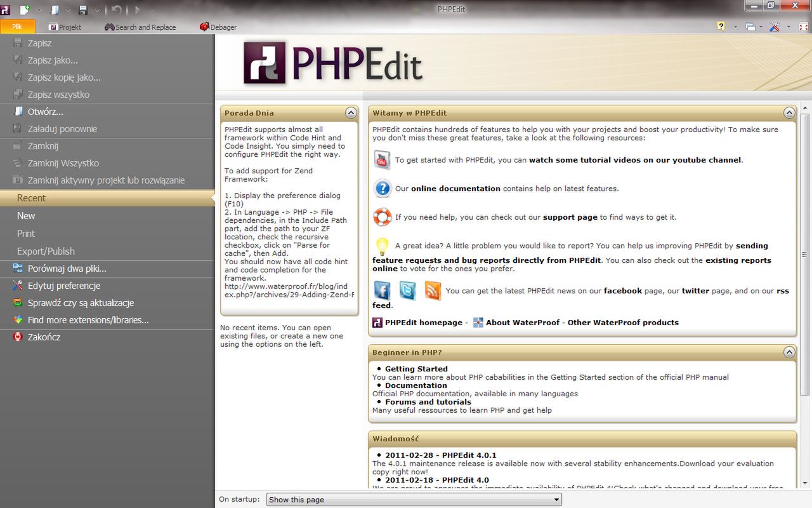Click the full screen toggle icon
This screenshot has width=812, height=508.
point(802,27)
